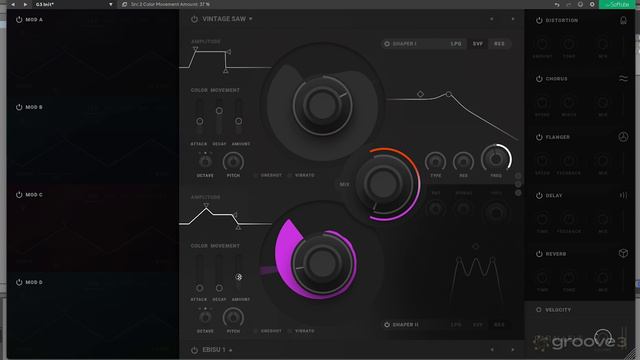The width and height of the screenshot is (640, 360).
Task: Toggle the Distortion effect power
Action: 539,20
